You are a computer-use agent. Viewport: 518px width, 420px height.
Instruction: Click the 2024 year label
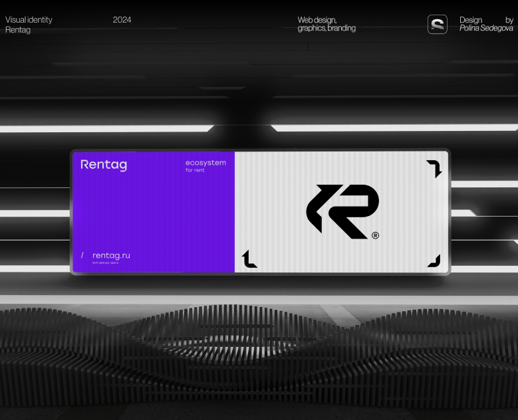point(122,20)
